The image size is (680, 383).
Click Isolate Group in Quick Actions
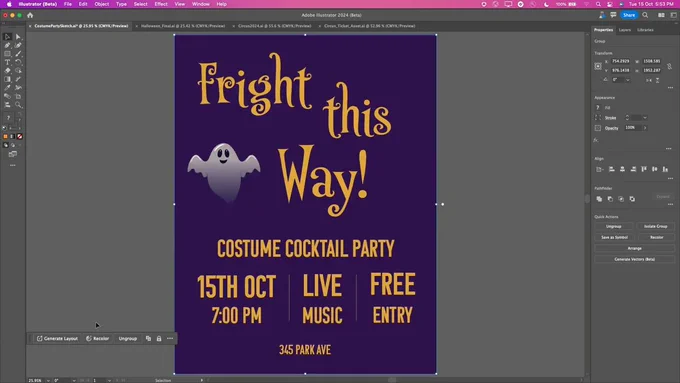(656, 226)
